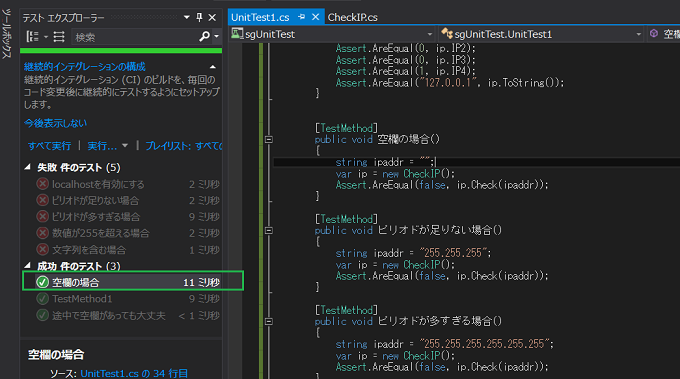
Task: Open the search filter dropdown arrow
Action: (x=216, y=37)
